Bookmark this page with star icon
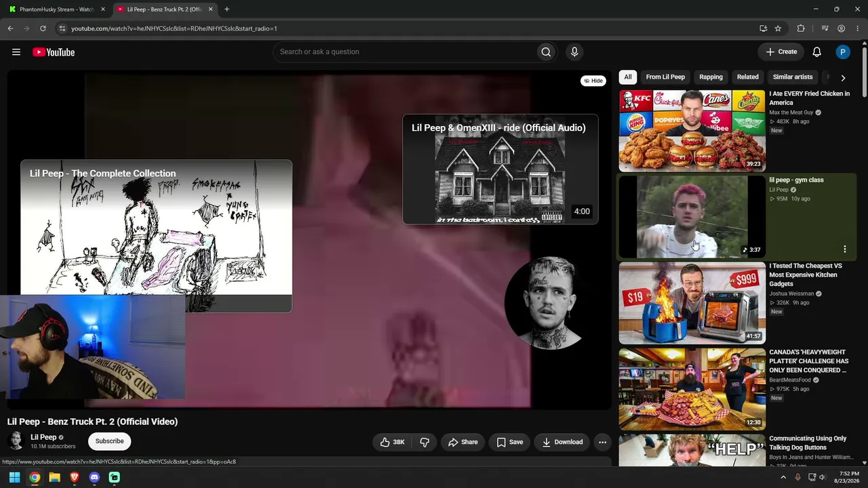The height and width of the screenshot is (488, 868). tap(778, 28)
